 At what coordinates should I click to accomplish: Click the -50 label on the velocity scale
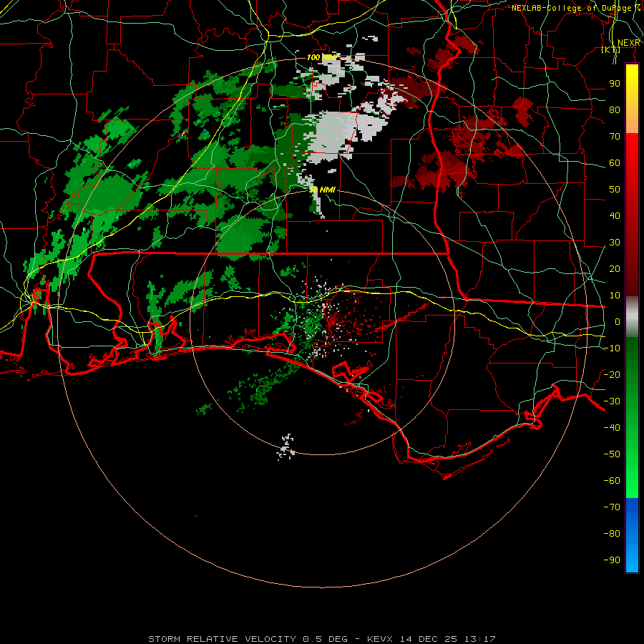pos(612,454)
